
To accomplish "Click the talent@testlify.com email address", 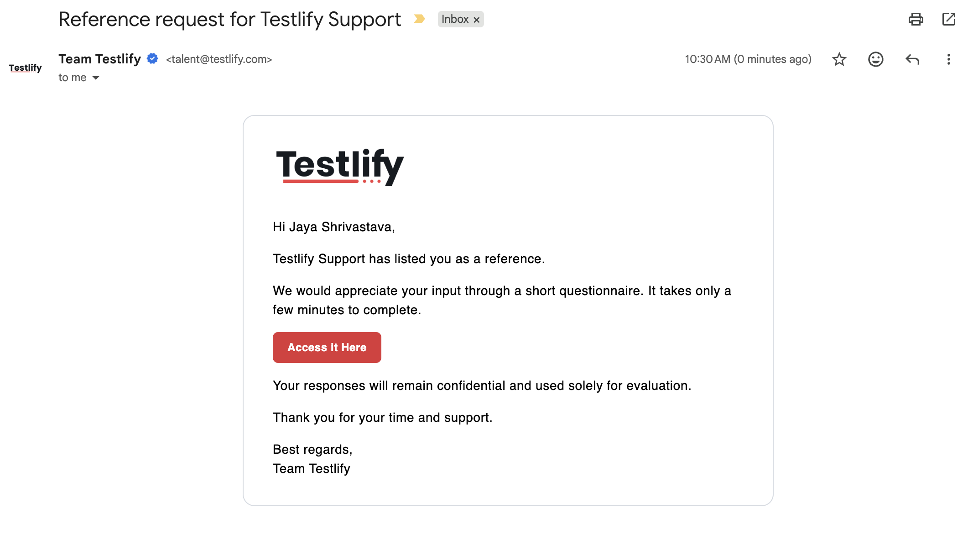I will point(219,59).
